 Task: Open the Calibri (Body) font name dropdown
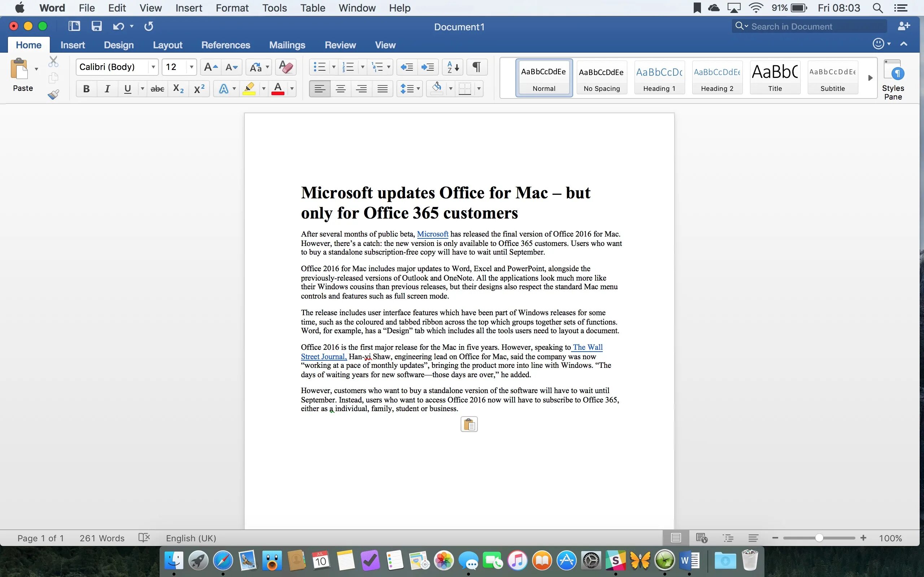point(153,67)
